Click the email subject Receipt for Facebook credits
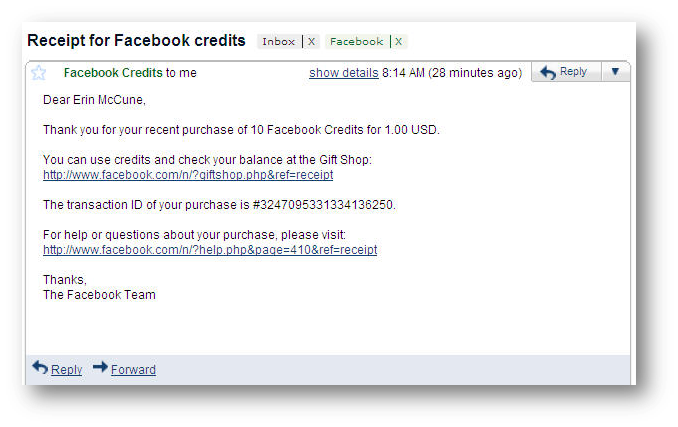 (136, 41)
